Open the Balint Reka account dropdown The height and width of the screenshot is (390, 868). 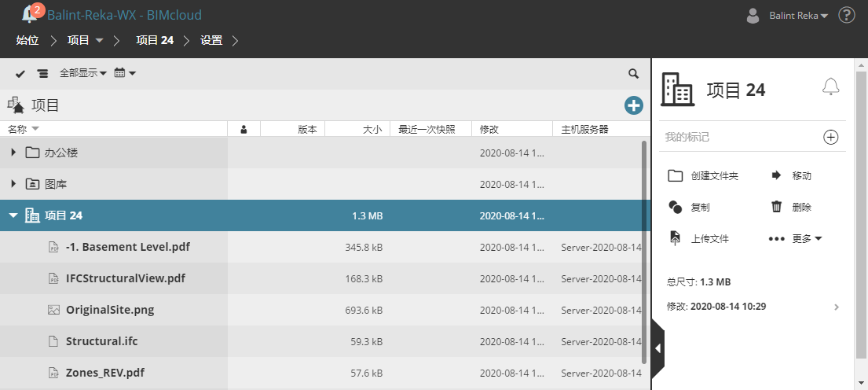click(798, 16)
